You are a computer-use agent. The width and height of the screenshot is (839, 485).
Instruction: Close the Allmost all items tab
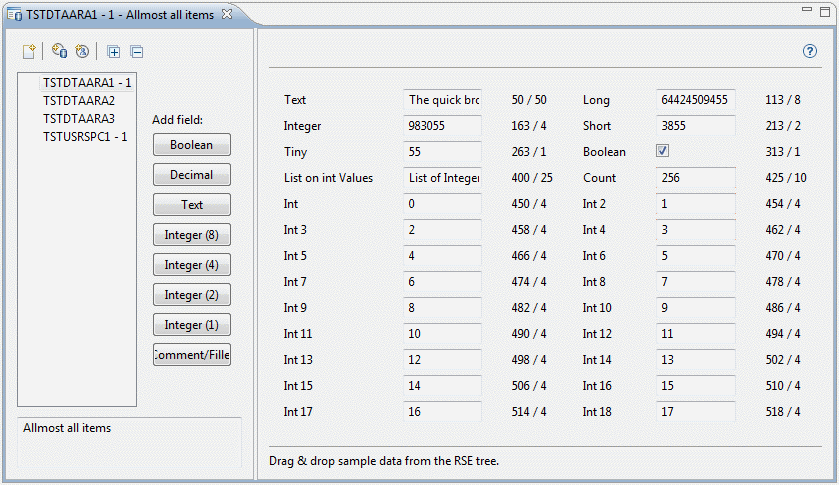[227, 14]
